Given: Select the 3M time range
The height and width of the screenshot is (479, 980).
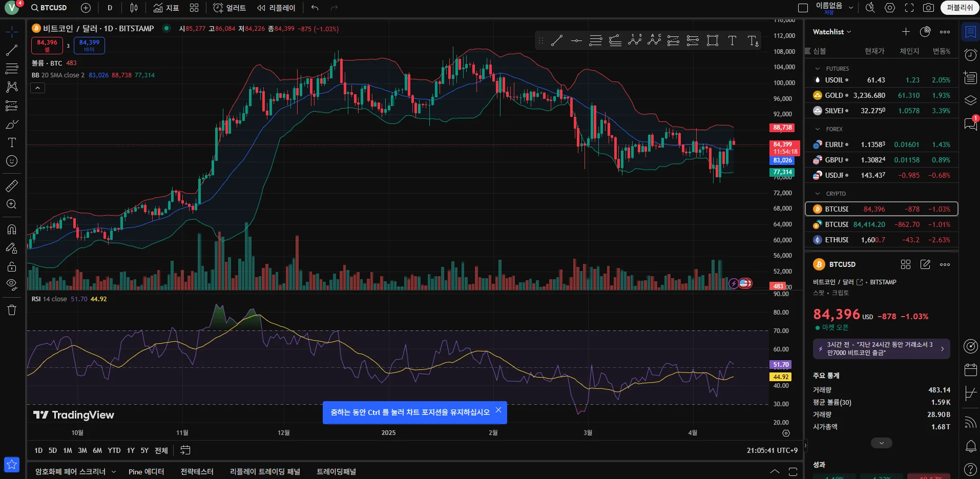Looking at the screenshot, I should point(82,450).
